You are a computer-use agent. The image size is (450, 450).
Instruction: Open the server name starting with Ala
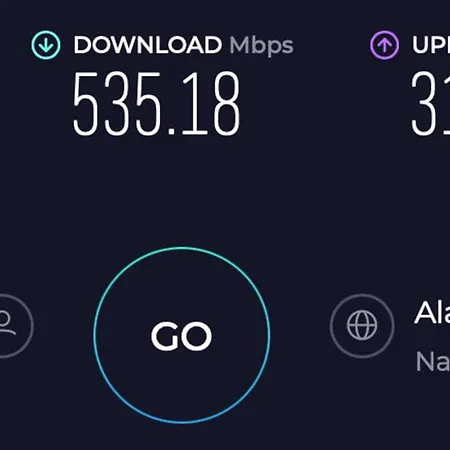click(x=432, y=313)
